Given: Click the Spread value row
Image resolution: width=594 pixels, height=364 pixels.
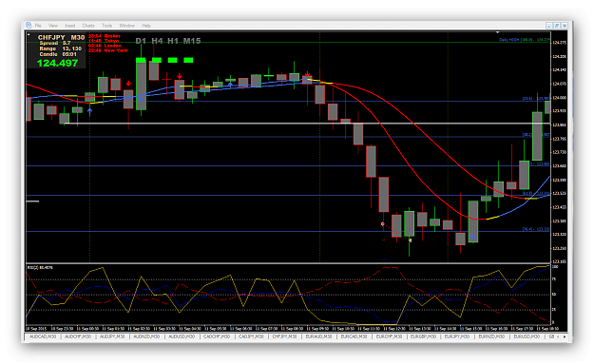Looking at the screenshot, I should 55,43.
